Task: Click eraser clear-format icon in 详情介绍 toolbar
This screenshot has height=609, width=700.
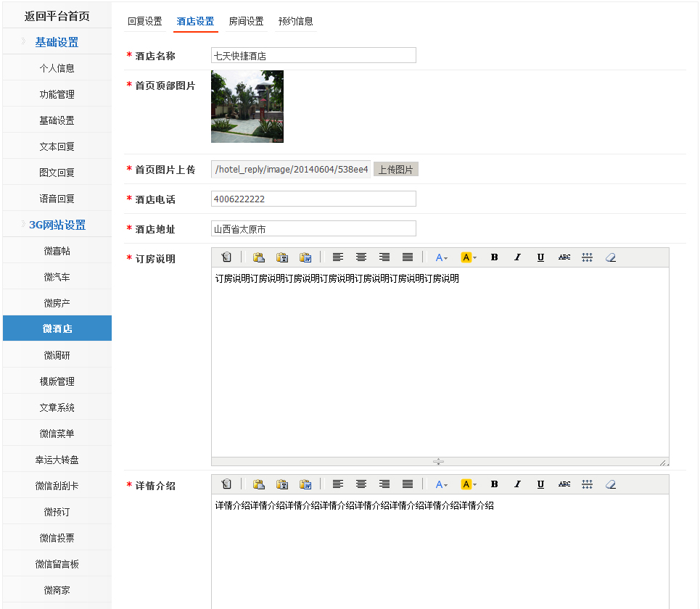Action: (x=610, y=484)
